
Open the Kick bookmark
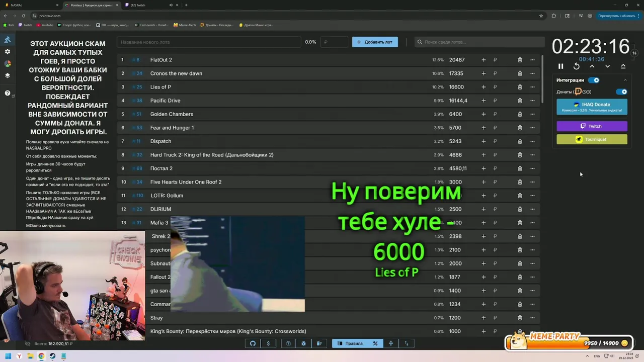coord(9,25)
